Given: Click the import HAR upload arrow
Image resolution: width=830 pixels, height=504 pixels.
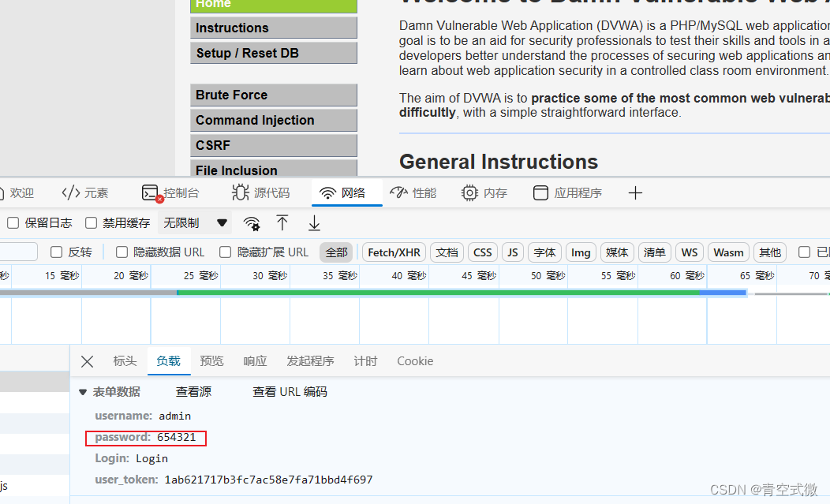Looking at the screenshot, I should [x=282, y=223].
